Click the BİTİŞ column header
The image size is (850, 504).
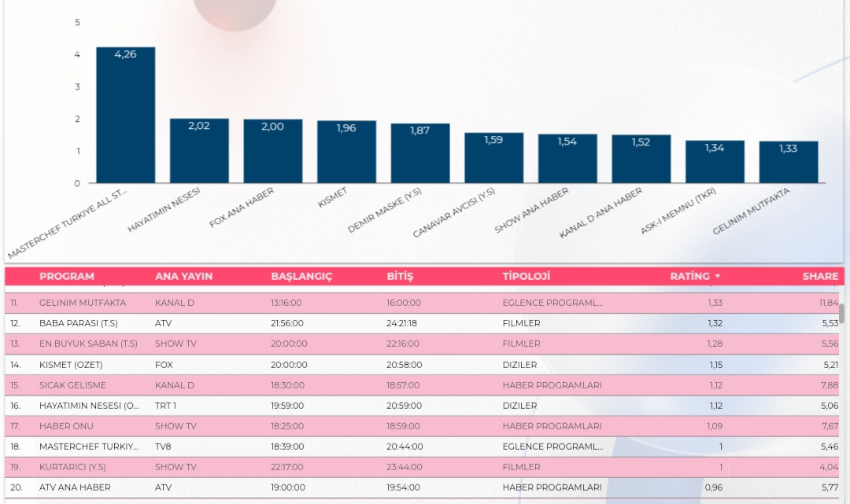click(400, 277)
